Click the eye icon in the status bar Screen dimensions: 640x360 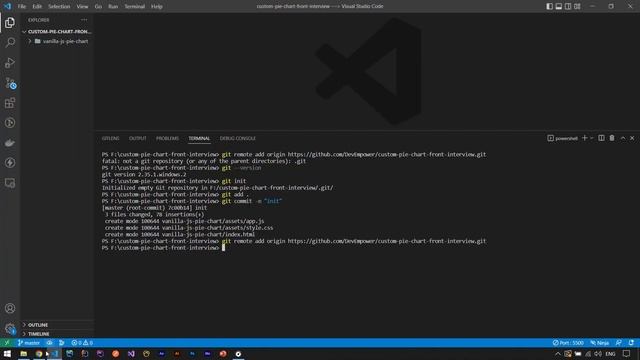pyautogui.click(x=49, y=343)
